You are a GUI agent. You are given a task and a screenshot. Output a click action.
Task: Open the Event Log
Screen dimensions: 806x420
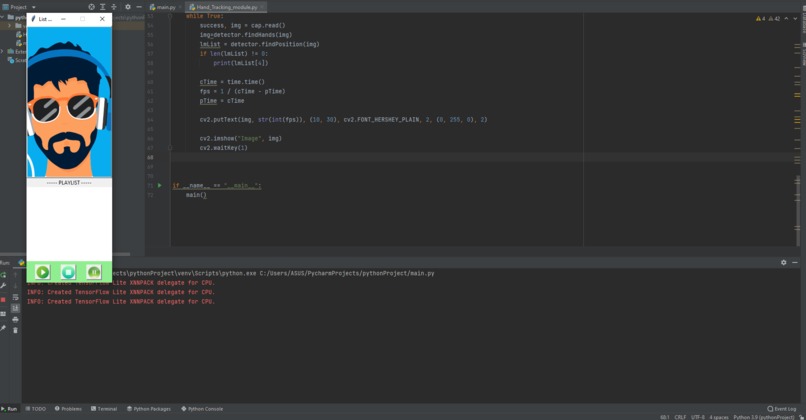point(782,409)
